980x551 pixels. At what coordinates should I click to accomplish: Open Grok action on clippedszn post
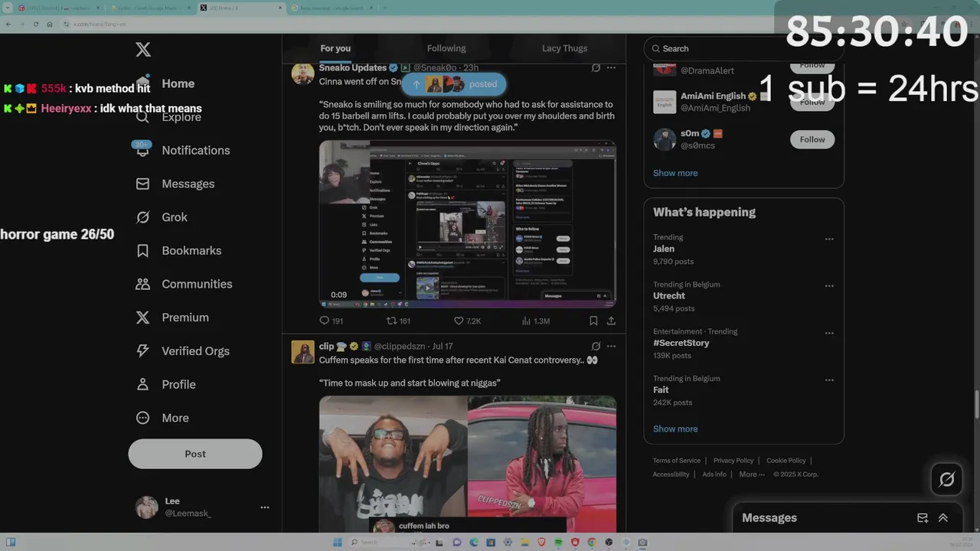point(596,346)
